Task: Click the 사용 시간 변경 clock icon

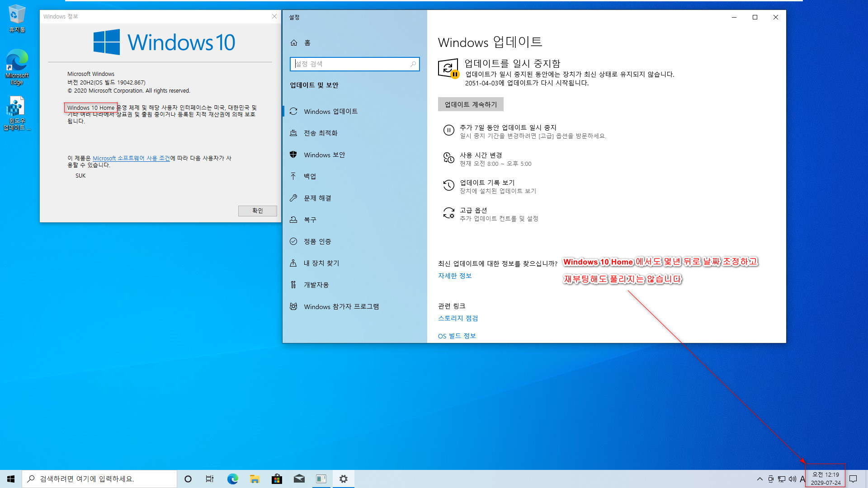Action: pyautogui.click(x=448, y=158)
